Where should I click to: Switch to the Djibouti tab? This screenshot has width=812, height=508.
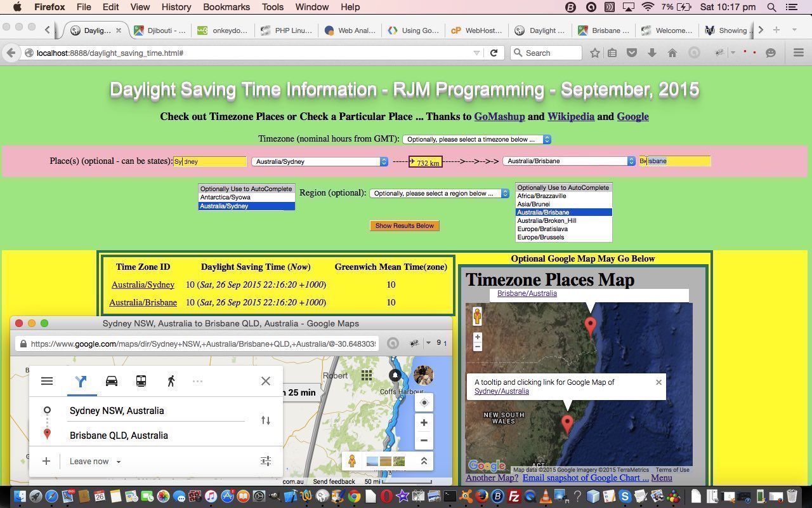pyautogui.click(x=160, y=30)
